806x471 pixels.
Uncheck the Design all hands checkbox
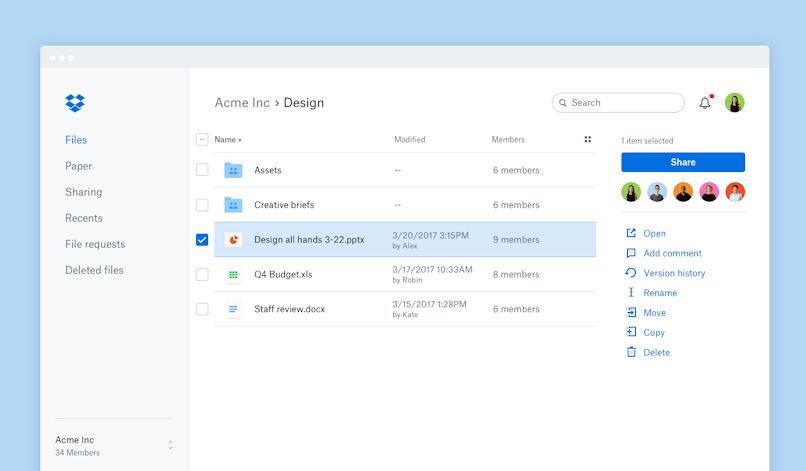click(202, 240)
